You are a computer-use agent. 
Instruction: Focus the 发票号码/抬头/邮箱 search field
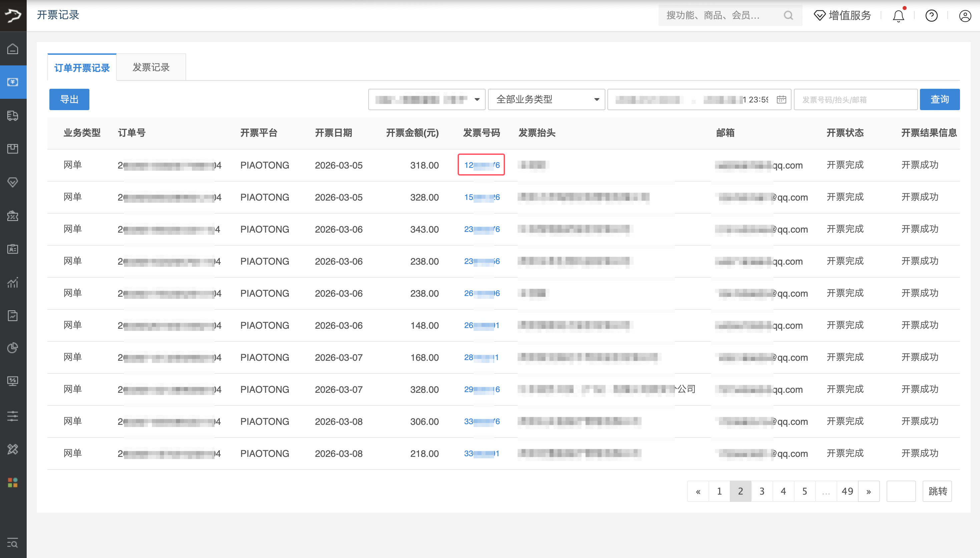856,99
